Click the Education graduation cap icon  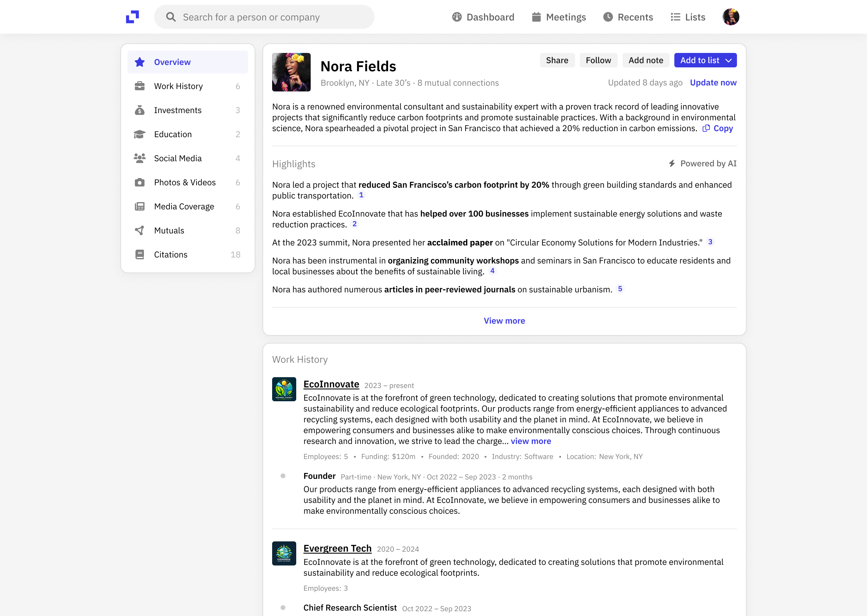click(140, 134)
